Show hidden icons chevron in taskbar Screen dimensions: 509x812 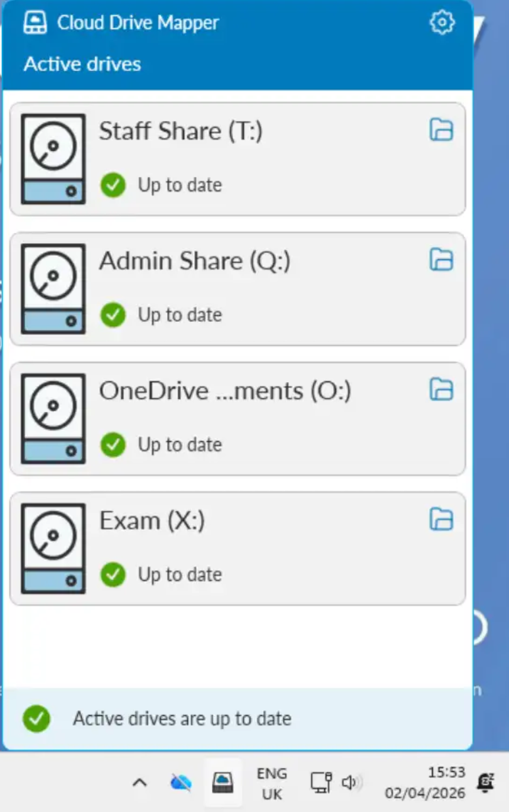pos(140,783)
